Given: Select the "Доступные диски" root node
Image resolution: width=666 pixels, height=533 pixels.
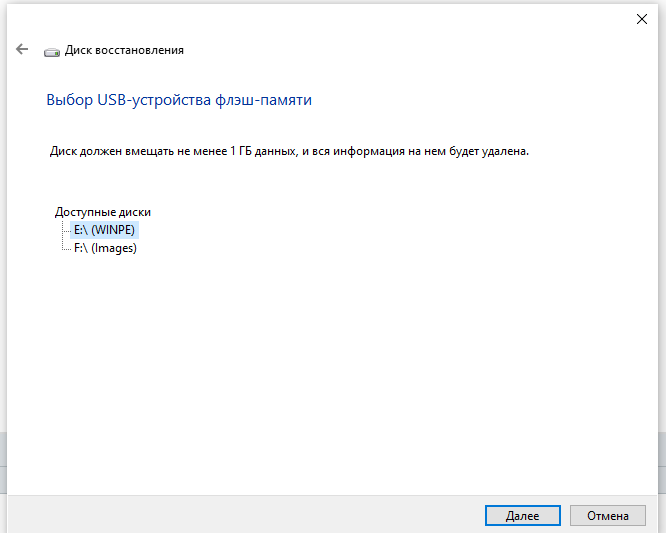Looking at the screenshot, I should 103,212.
